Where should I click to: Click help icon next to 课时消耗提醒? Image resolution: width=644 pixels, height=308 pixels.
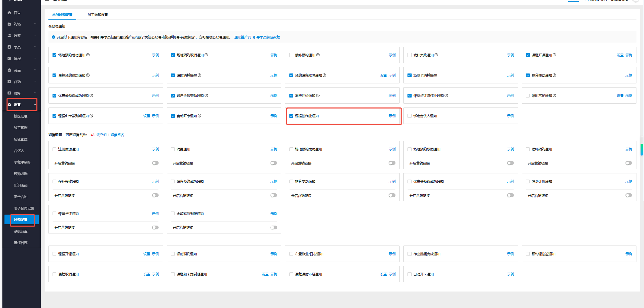[199, 75]
